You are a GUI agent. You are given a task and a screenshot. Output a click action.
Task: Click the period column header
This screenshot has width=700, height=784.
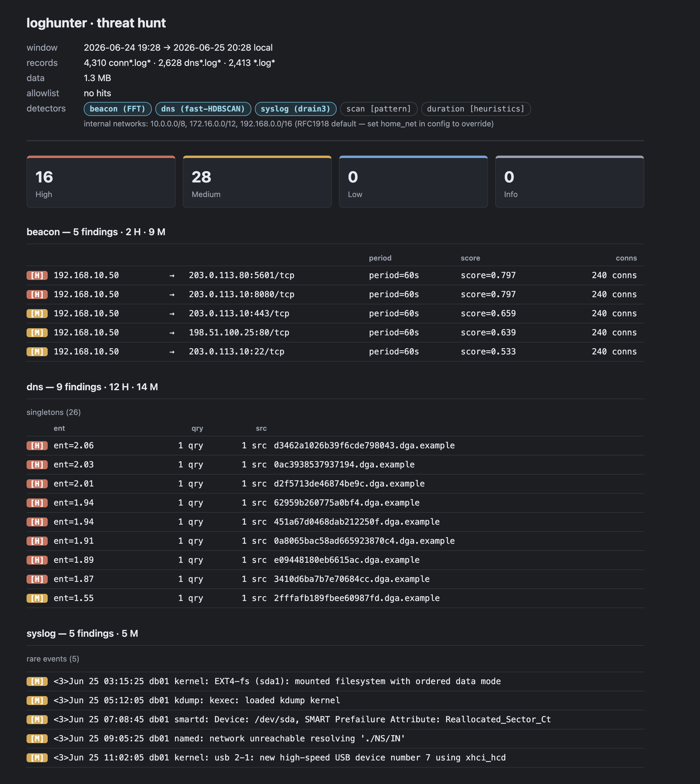[380, 258]
